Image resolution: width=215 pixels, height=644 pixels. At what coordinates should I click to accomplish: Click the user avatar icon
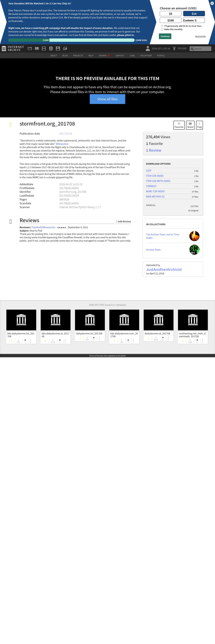click(148, 48)
